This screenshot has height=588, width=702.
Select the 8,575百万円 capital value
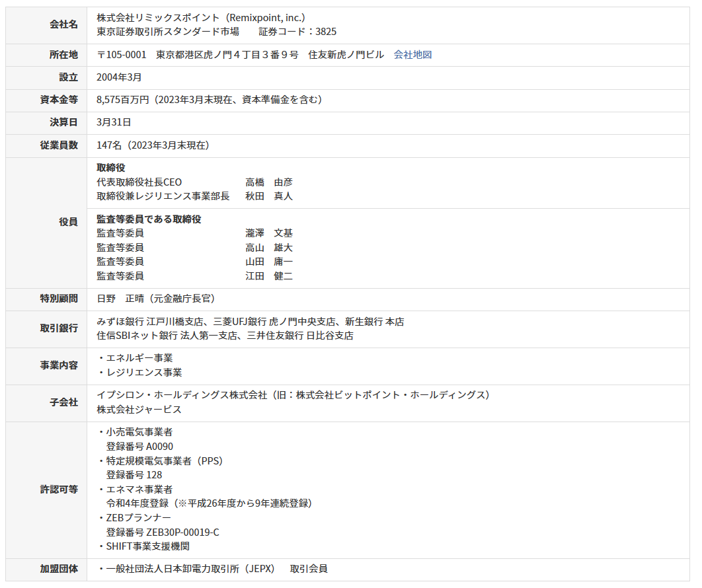(123, 100)
